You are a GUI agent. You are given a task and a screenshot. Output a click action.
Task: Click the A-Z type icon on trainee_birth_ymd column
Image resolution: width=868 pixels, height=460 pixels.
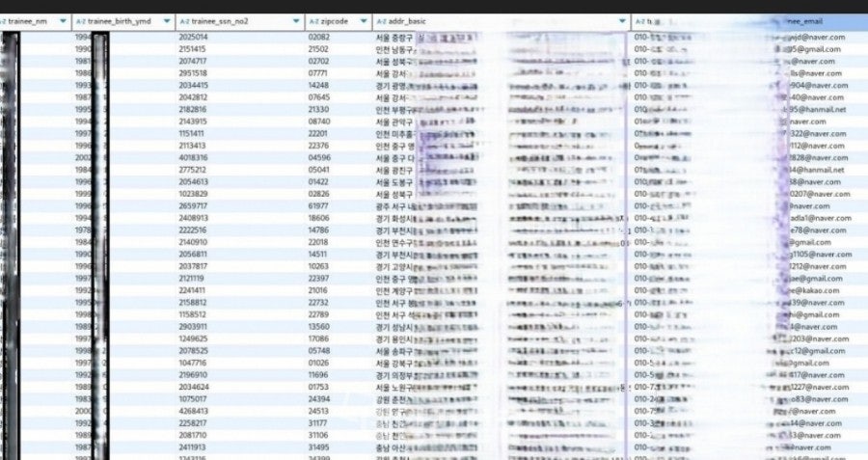click(81, 21)
